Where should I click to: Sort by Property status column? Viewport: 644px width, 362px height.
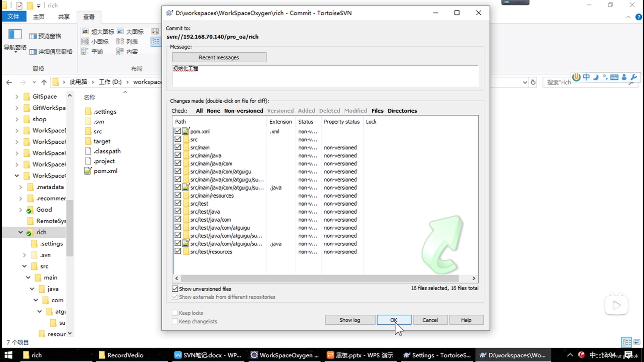[342, 122]
